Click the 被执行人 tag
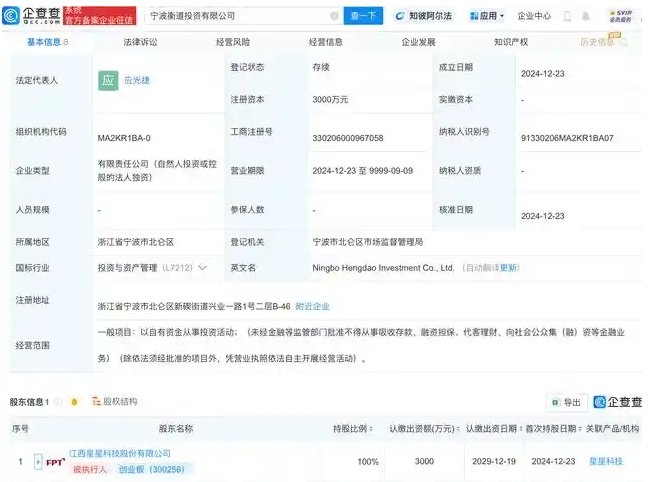648x482 pixels. point(90,469)
